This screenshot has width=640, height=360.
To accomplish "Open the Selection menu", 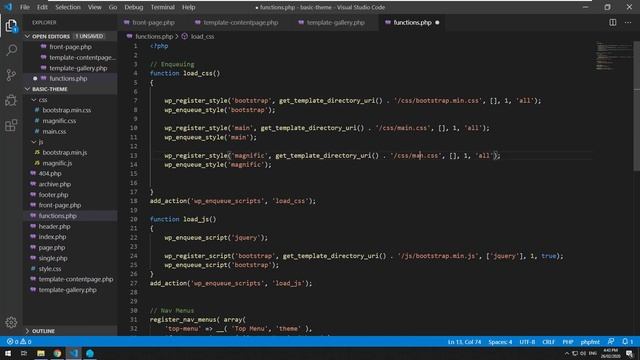I will 68,7.
